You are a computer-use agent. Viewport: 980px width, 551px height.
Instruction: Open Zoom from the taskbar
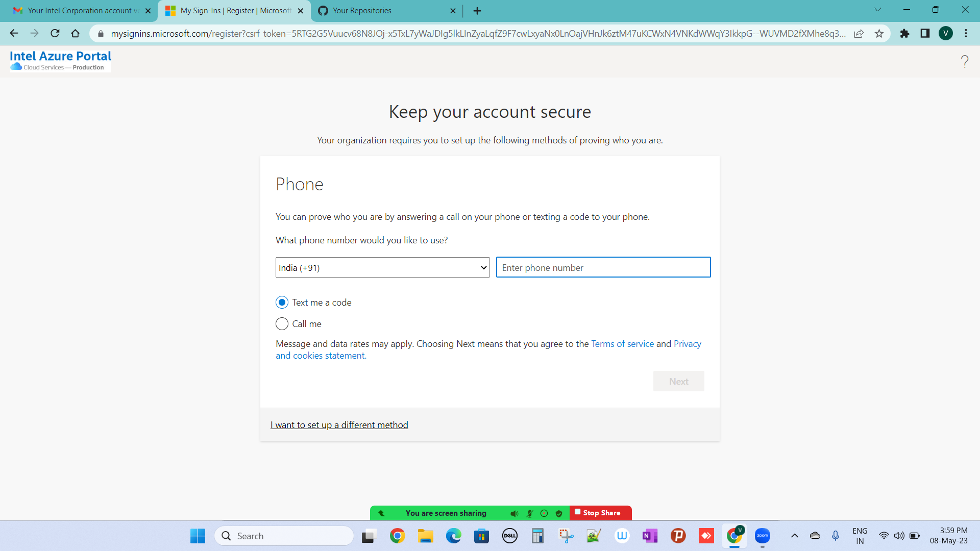[x=762, y=536]
